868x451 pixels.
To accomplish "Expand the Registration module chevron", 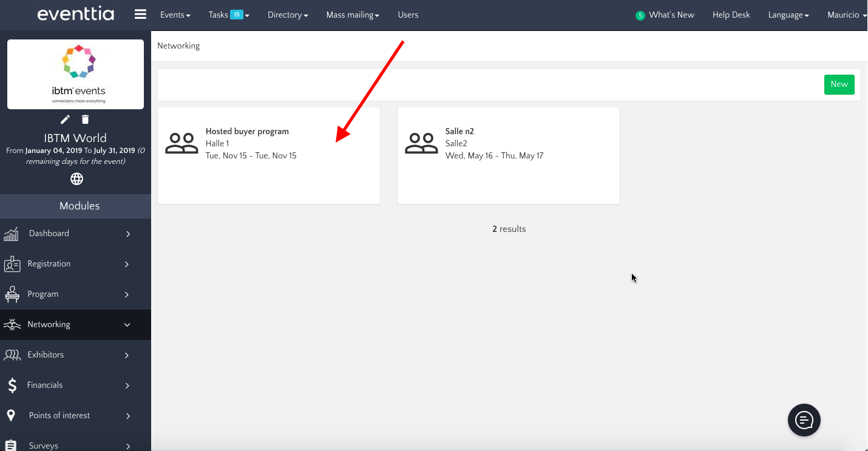I will [127, 264].
